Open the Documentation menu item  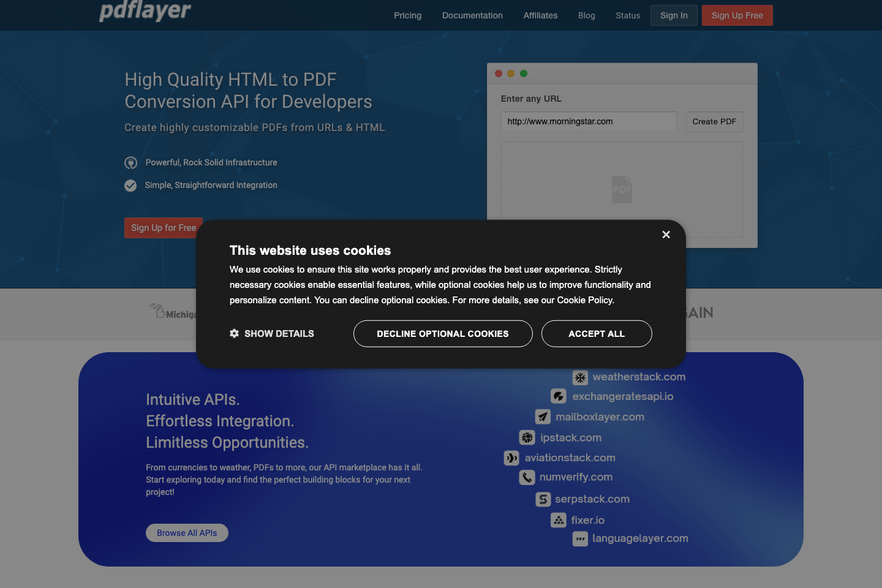click(472, 15)
